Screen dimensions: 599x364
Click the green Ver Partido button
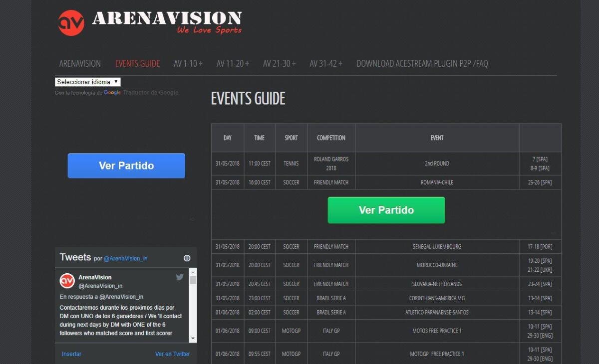pyautogui.click(x=386, y=210)
